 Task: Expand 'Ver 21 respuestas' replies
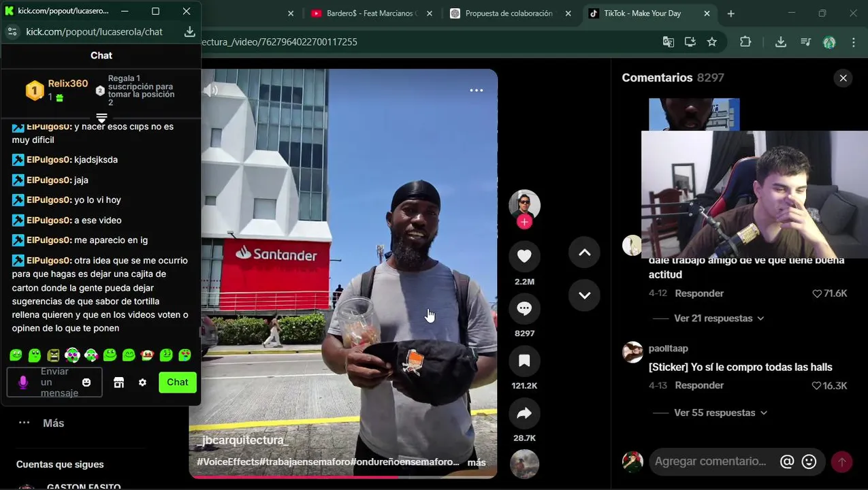[x=719, y=318]
